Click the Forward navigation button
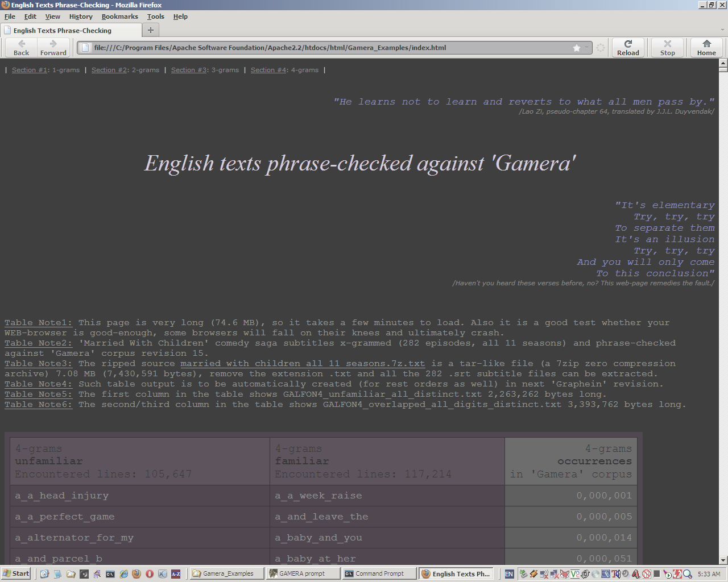The image size is (728, 582). click(x=53, y=47)
